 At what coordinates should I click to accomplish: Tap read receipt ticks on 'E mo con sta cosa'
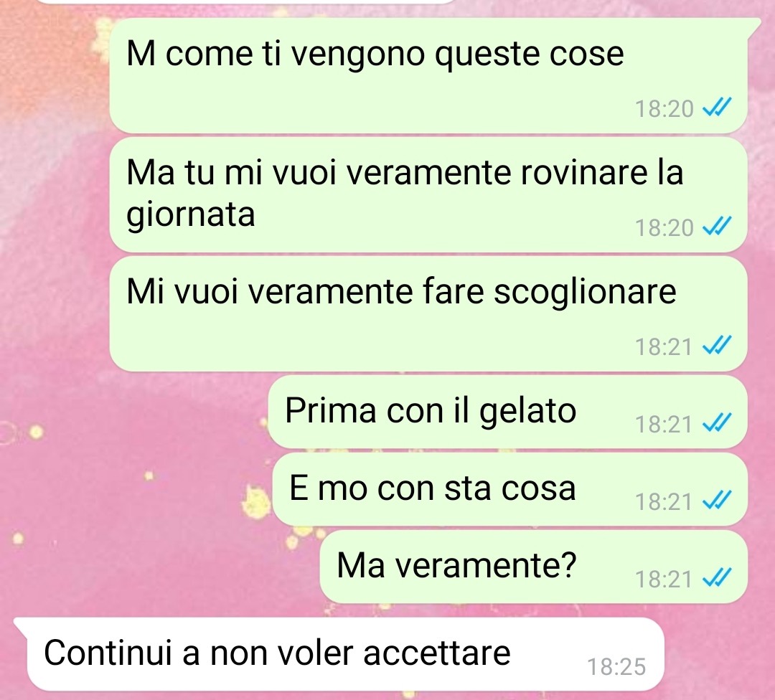coord(717,500)
